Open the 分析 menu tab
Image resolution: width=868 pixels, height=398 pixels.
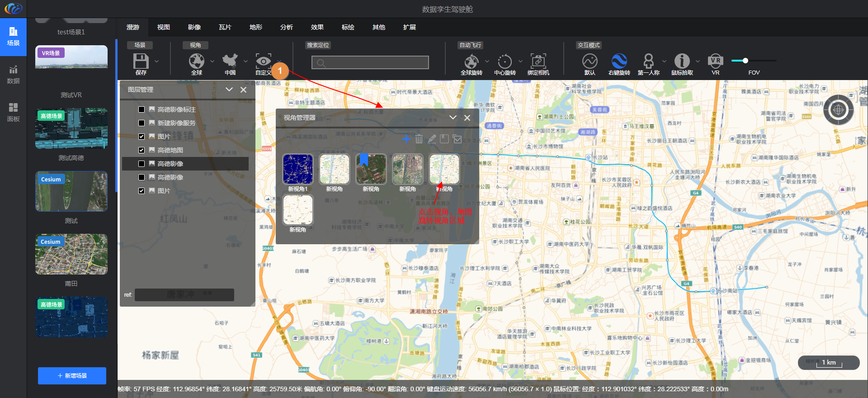tap(286, 27)
